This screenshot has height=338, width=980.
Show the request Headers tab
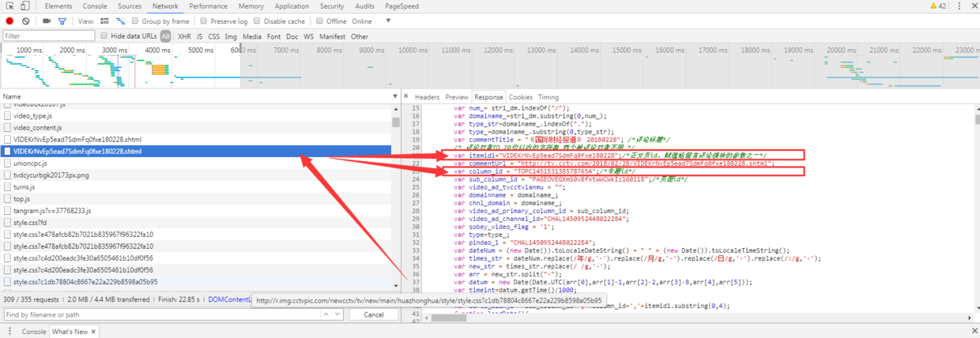428,97
